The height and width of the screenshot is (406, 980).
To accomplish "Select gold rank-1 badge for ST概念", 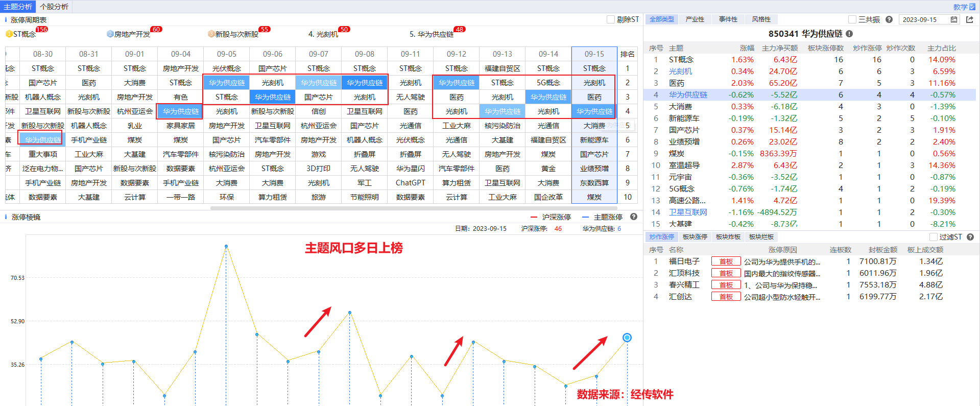I will click(x=9, y=34).
